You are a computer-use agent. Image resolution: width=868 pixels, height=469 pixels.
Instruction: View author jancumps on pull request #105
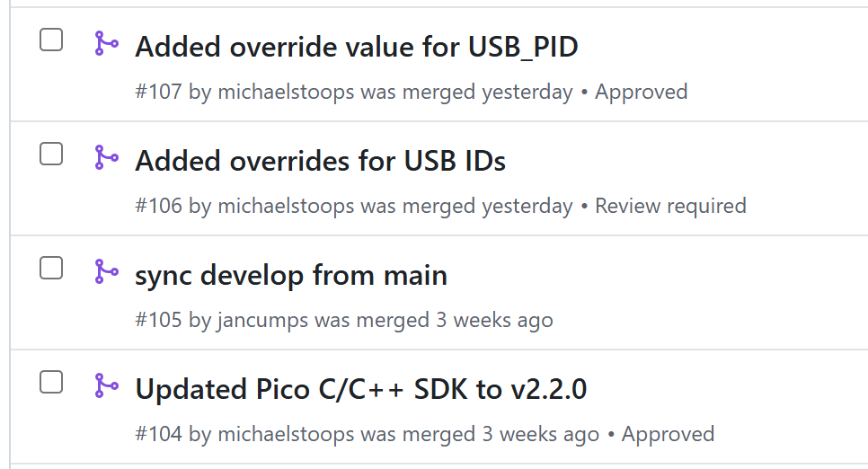[x=262, y=320]
